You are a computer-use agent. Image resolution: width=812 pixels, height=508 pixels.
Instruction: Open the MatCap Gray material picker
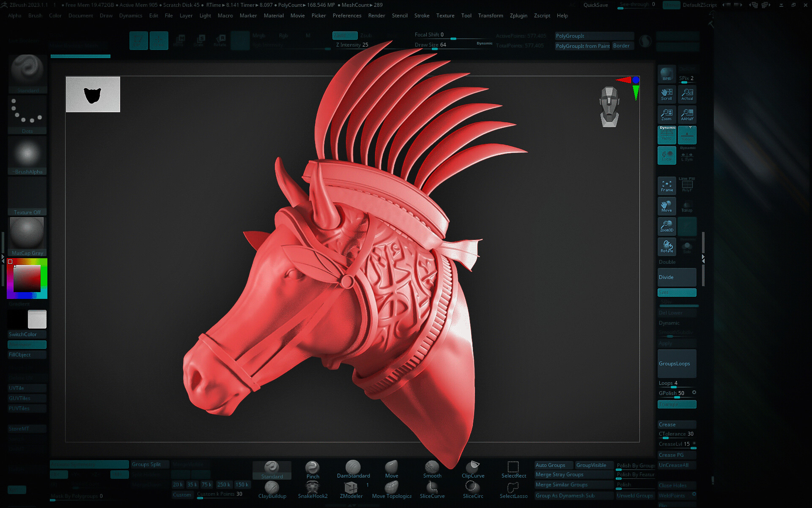coord(27,236)
